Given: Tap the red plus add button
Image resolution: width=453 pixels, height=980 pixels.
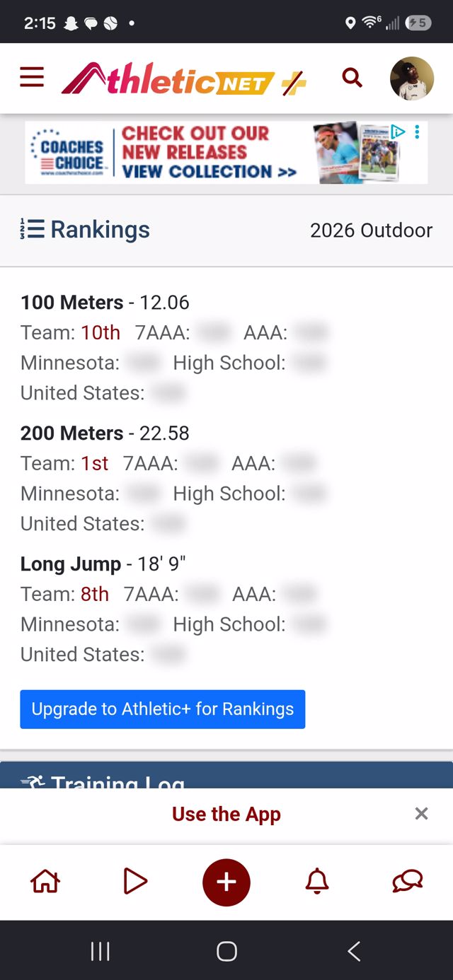Looking at the screenshot, I should point(226,882).
